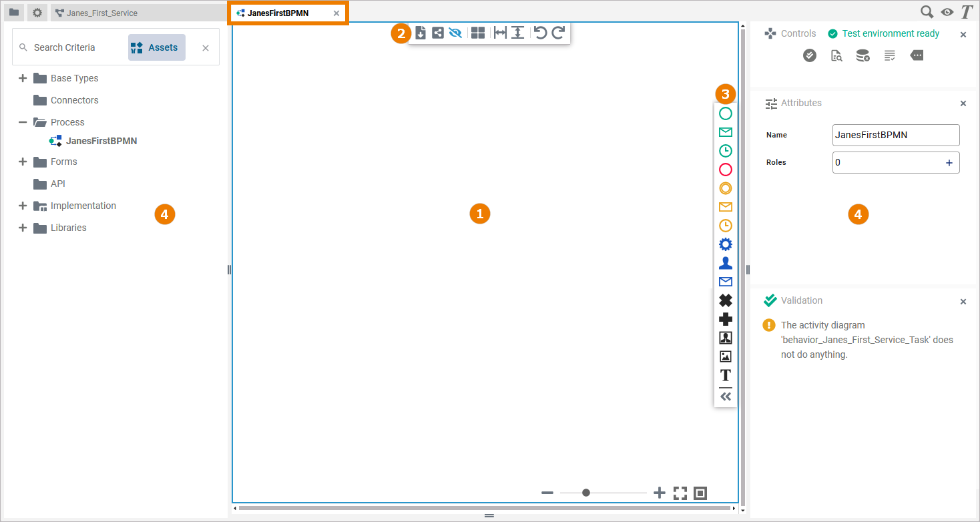Add a Message Start event to the diagram
980x522 pixels.
(x=725, y=132)
